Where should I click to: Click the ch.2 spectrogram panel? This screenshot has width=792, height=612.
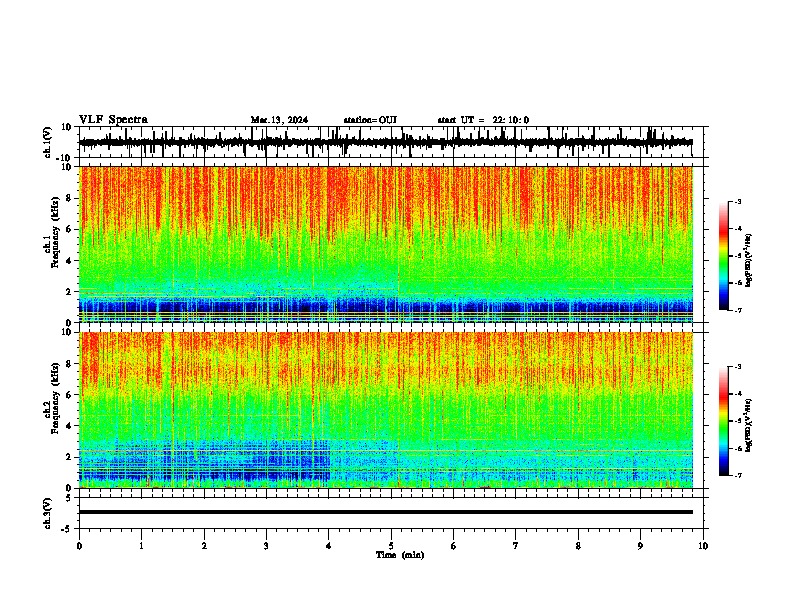click(391, 410)
